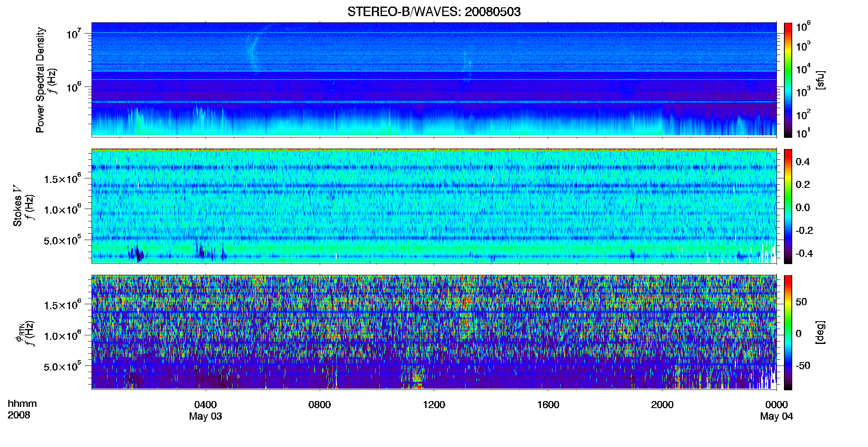
Task: Click the 1.5×10^6 tick in Stokes panel
Action: [x=63, y=179]
